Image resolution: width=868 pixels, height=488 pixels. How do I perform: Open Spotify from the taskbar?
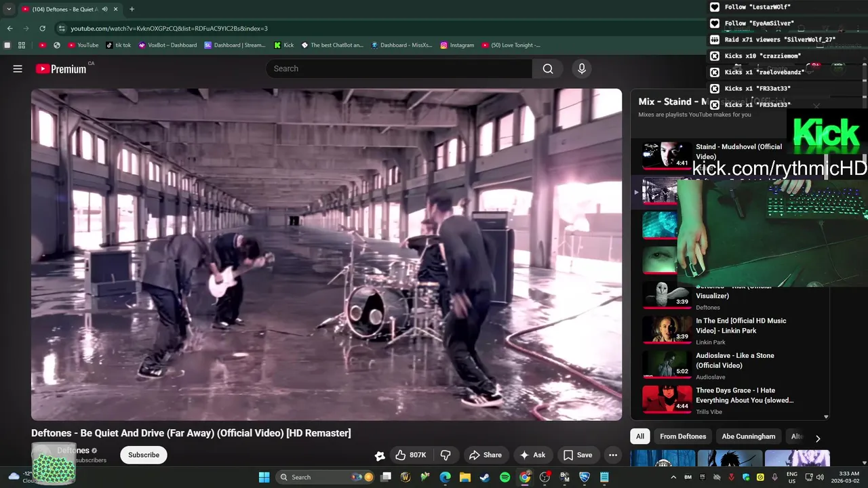point(505,477)
